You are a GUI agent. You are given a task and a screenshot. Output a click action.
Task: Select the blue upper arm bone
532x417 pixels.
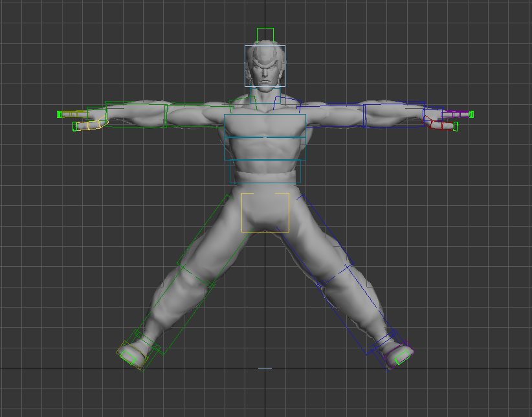pos(331,115)
